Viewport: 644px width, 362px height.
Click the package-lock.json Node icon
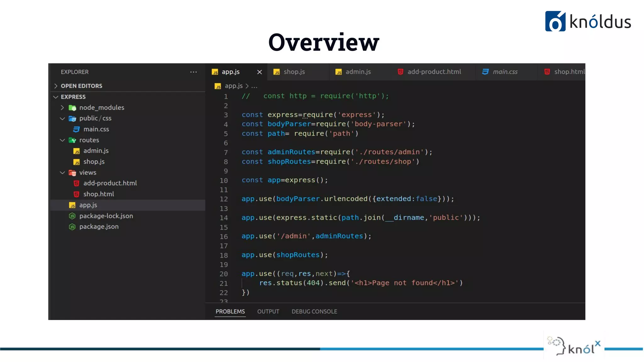pos(72,216)
